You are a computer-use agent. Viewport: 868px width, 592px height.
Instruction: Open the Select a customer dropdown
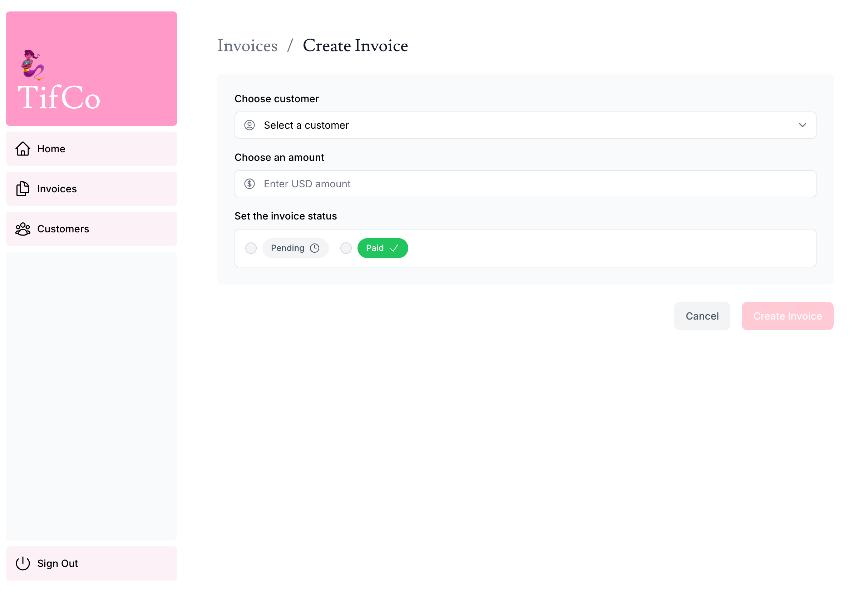(525, 125)
